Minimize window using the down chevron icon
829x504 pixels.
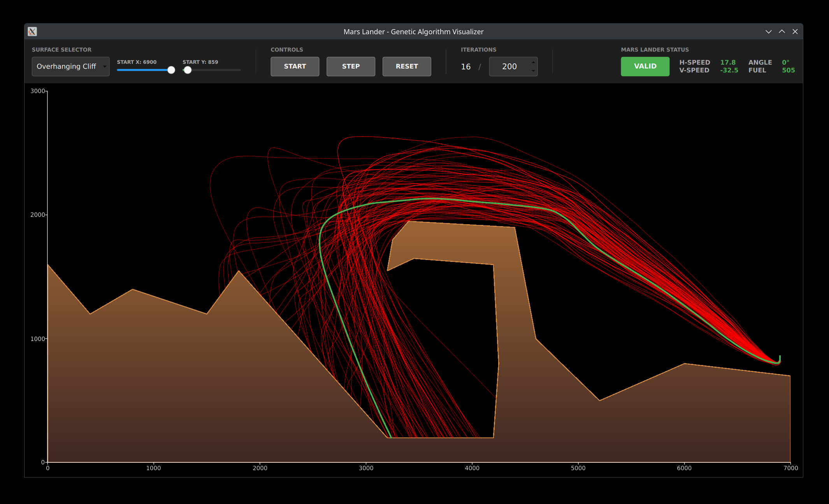(768, 32)
